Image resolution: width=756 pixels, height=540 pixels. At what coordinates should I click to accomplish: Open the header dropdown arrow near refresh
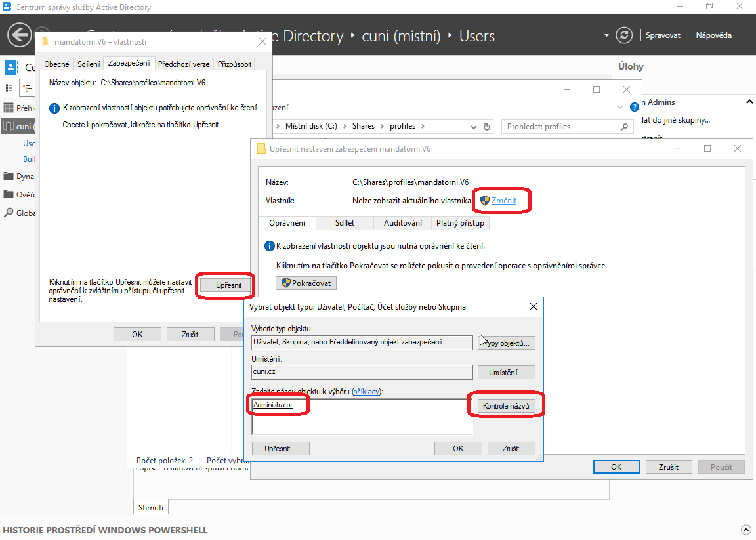(x=606, y=35)
